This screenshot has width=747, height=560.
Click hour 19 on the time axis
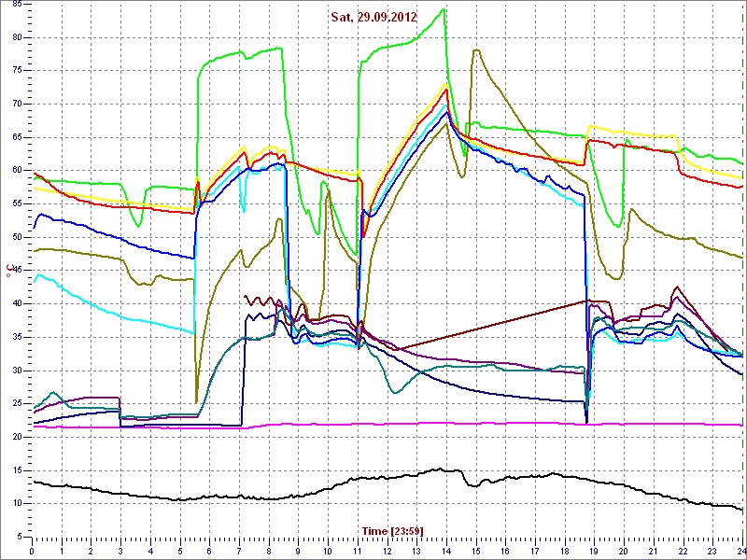pos(594,550)
